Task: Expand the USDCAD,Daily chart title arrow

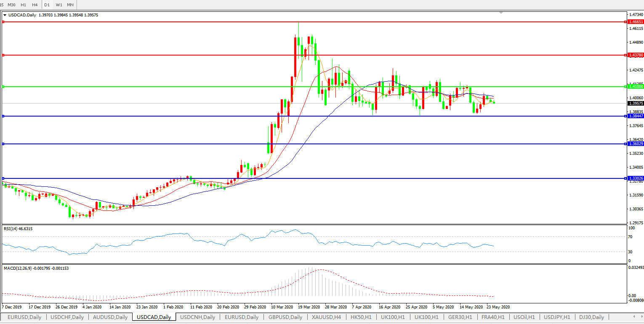Action: coord(5,15)
